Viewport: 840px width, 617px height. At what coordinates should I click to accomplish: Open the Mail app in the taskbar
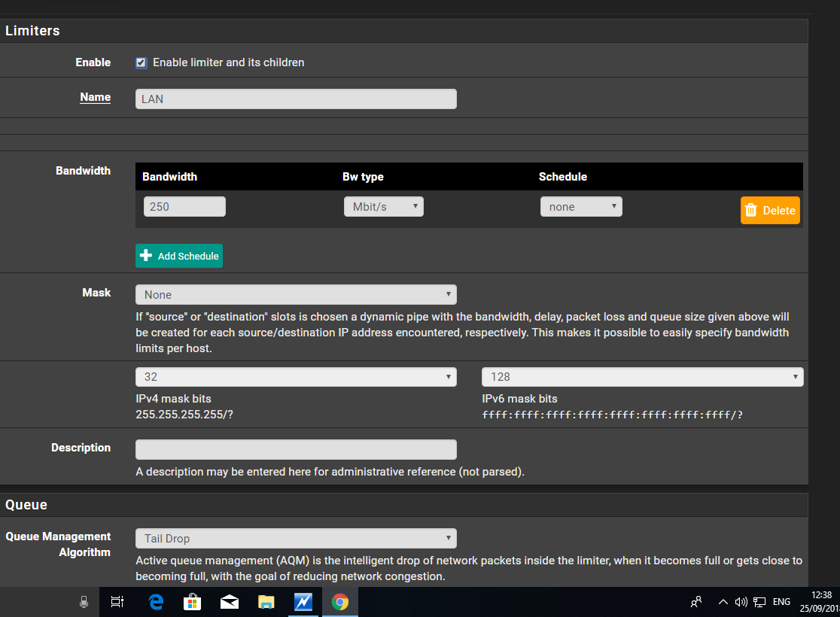(229, 602)
